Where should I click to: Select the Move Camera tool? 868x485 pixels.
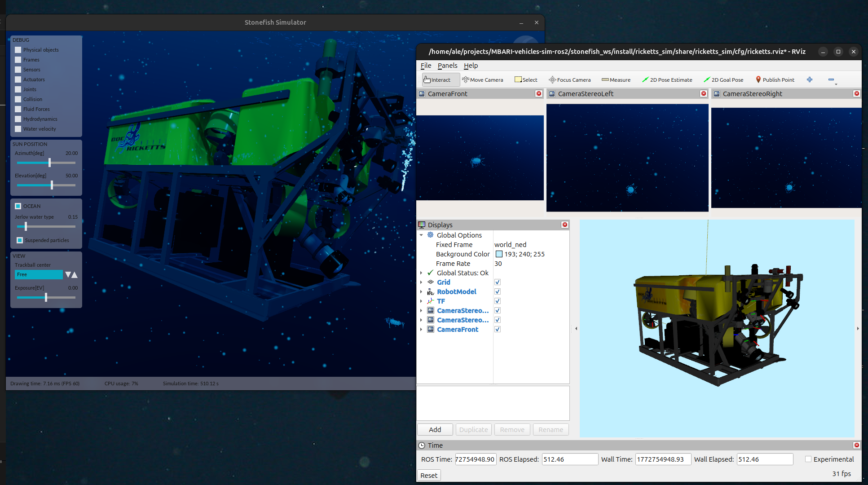point(483,80)
